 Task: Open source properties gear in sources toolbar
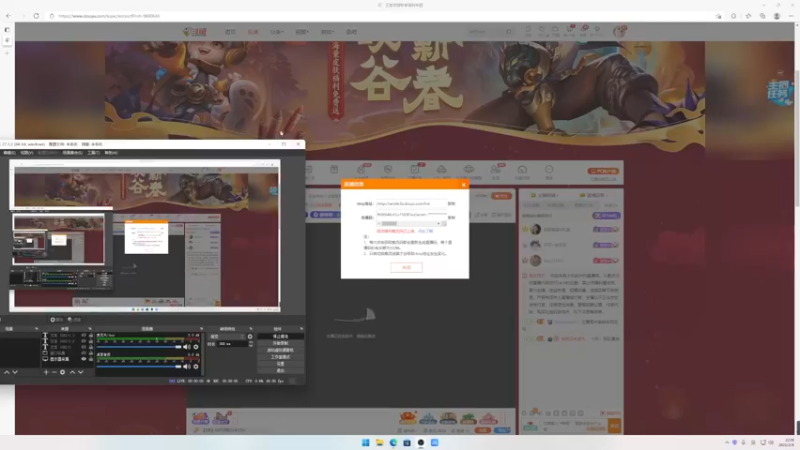[62, 372]
